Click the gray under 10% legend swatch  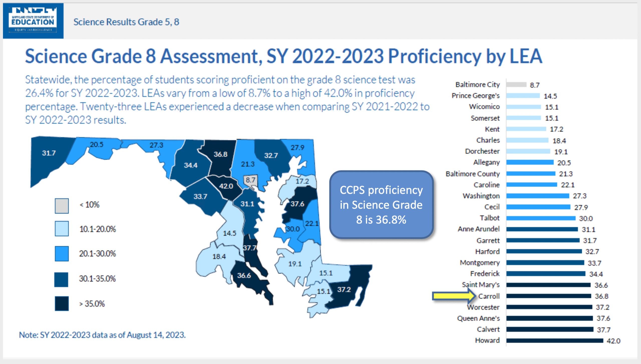62,206
